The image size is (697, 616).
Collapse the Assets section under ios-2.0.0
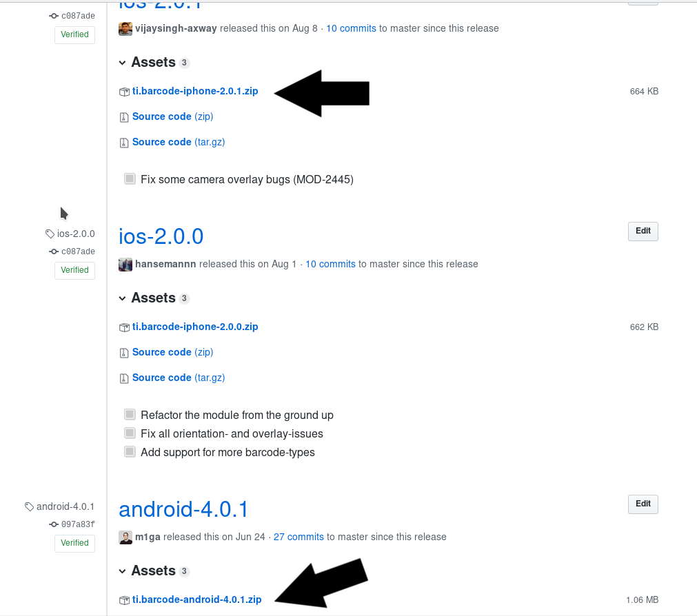[123, 298]
